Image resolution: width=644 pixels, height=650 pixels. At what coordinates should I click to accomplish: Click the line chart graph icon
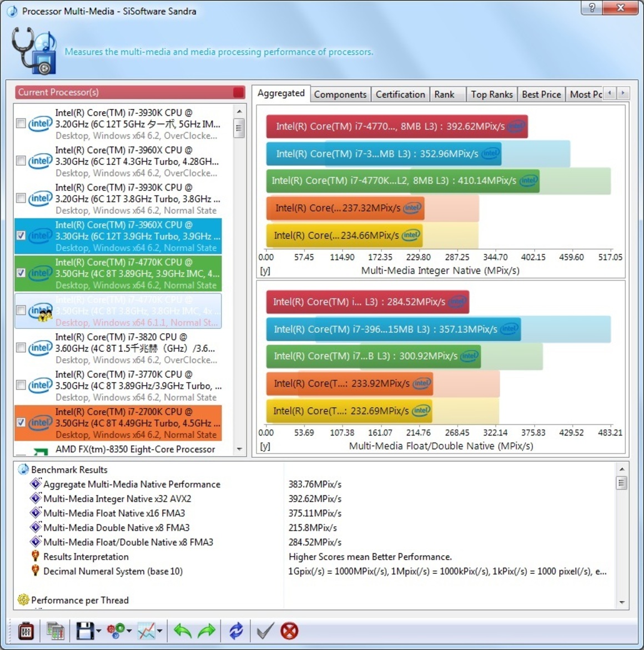click(x=146, y=631)
